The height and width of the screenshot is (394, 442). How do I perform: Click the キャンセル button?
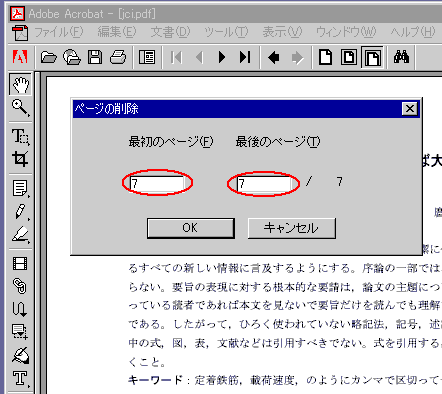click(x=291, y=228)
